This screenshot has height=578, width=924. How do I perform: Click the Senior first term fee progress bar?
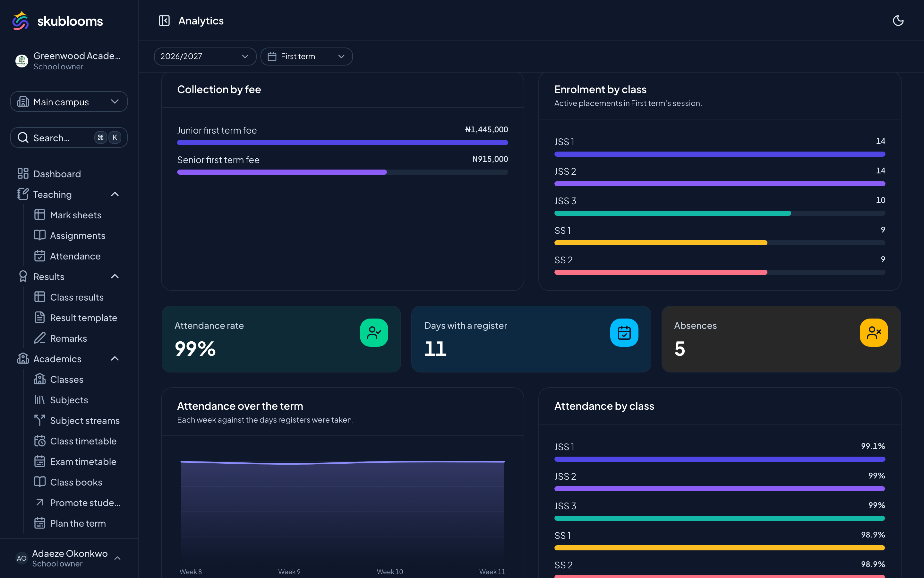tap(343, 172)
